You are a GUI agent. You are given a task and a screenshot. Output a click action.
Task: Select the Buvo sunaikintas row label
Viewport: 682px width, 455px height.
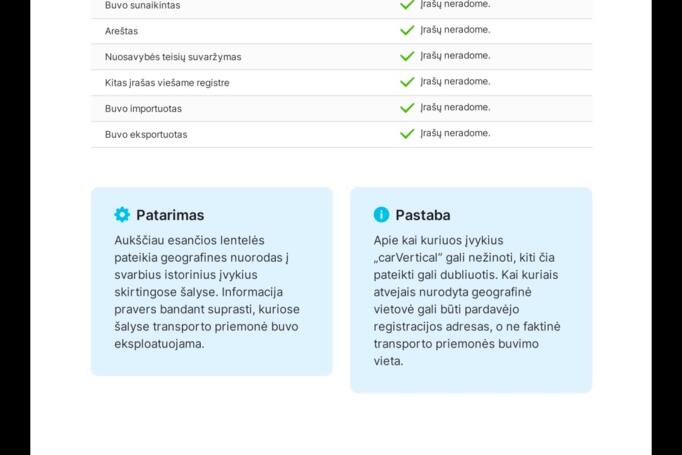coord(142,6)
